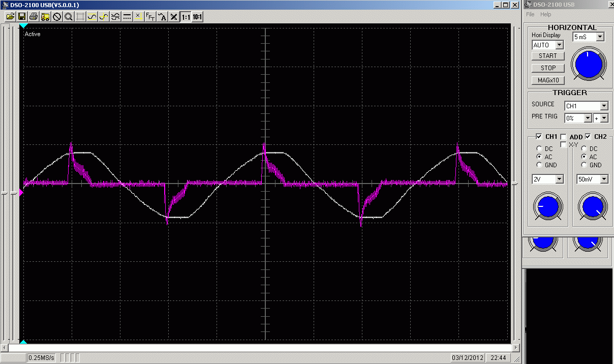Click the CH2 volts blue knob
This screenshot has width=614, height=364.
(593, 207)
